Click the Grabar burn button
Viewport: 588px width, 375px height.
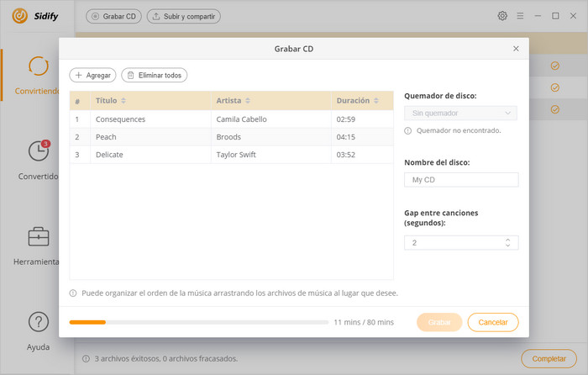[439, 322]
